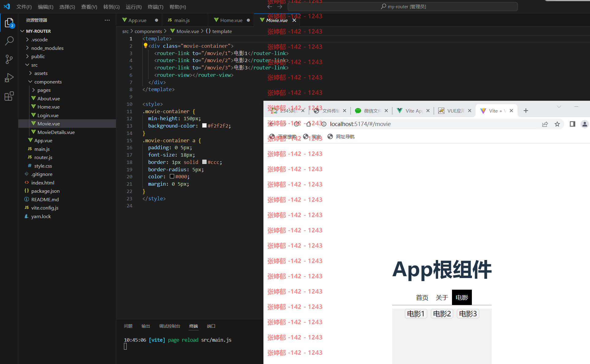Collapse the src folder
590x364 pixels.
pos(27,65)
